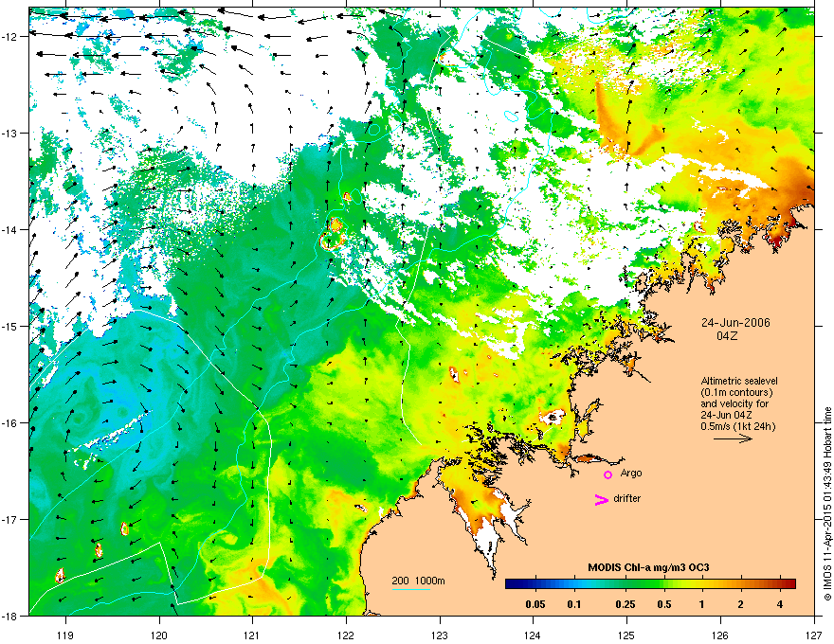Click the longitude axis label 123

tap(440, 635)
